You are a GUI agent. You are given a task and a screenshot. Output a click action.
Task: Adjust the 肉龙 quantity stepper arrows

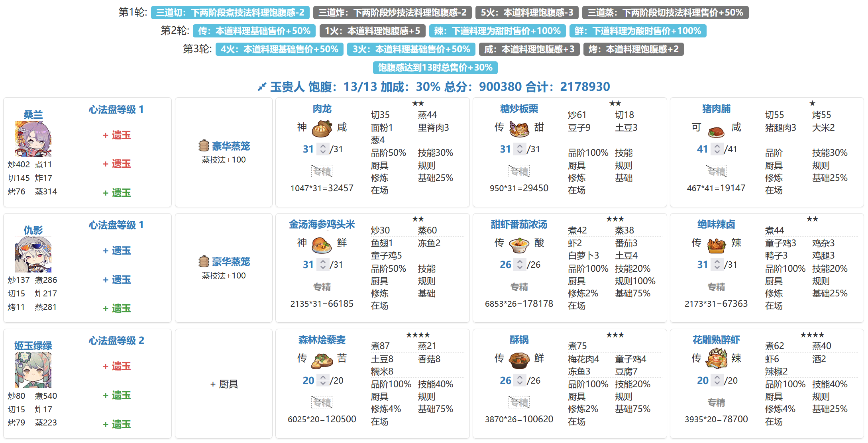point(323,149)
